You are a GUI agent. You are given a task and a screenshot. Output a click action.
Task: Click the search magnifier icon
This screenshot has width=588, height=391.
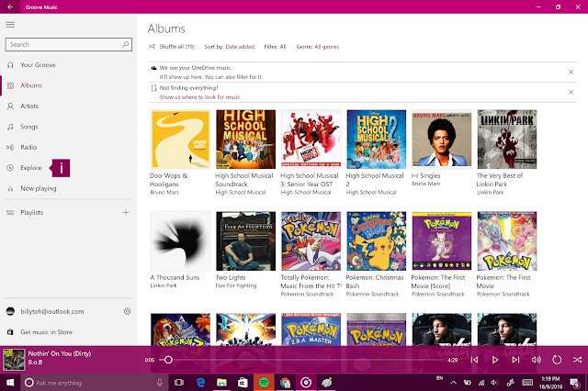pos(126,44)
